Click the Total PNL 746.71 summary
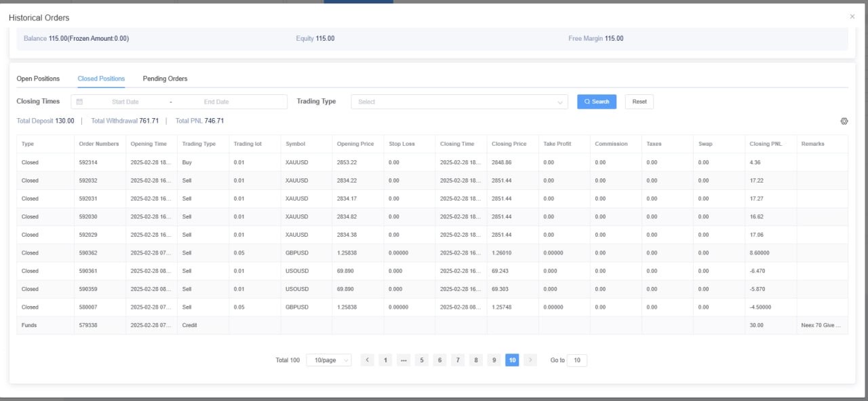This screenshot has height=401, width=868. 199,121
